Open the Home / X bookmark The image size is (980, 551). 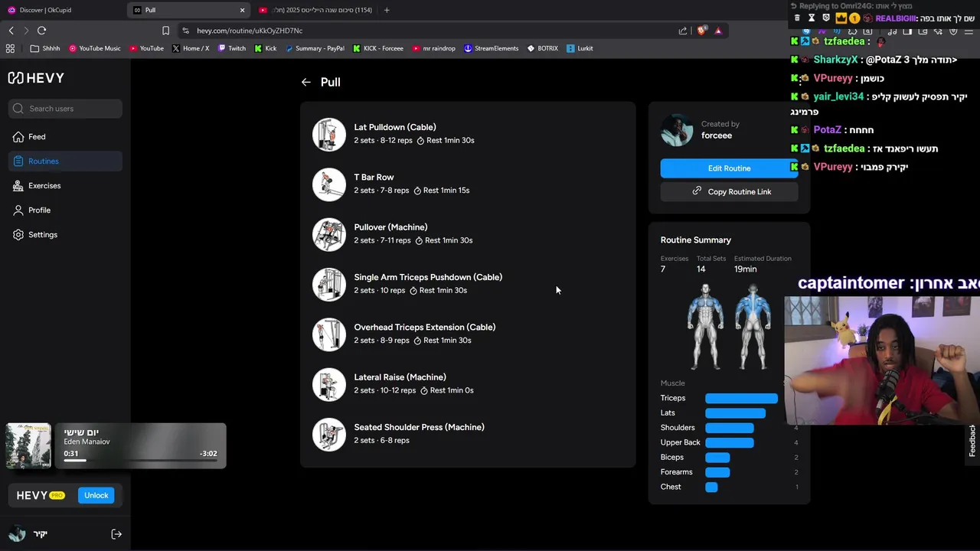click(190, 48)
